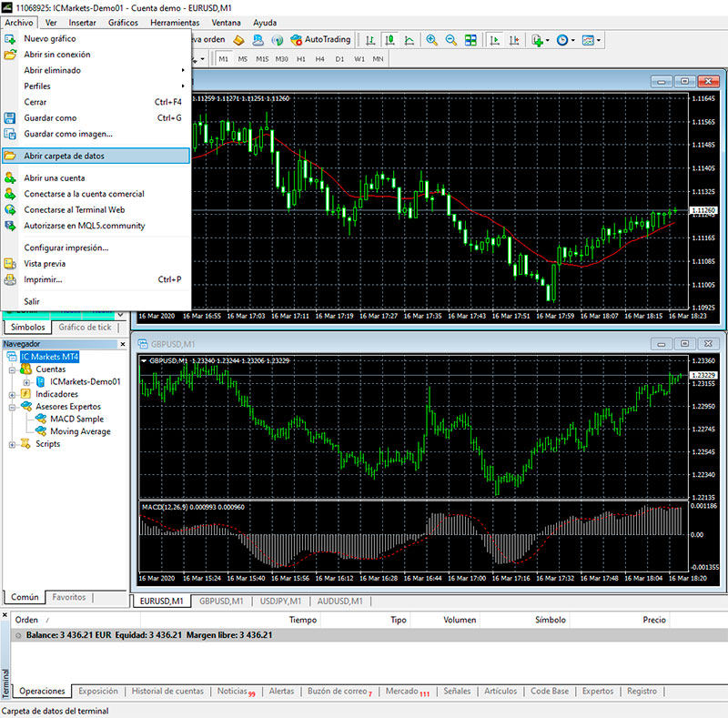Select the bar chart type icon

pos(369,40)
